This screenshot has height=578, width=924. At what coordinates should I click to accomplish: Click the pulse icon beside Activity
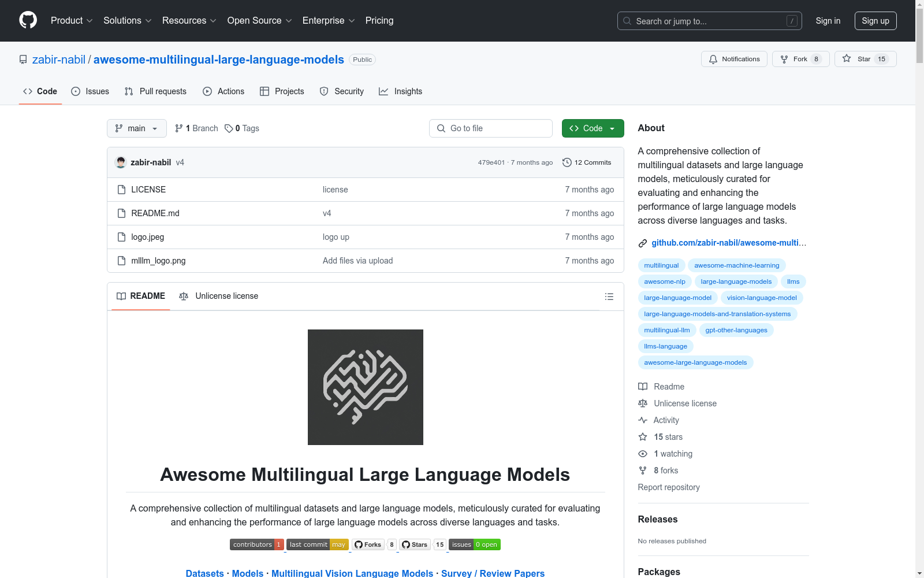643,420
